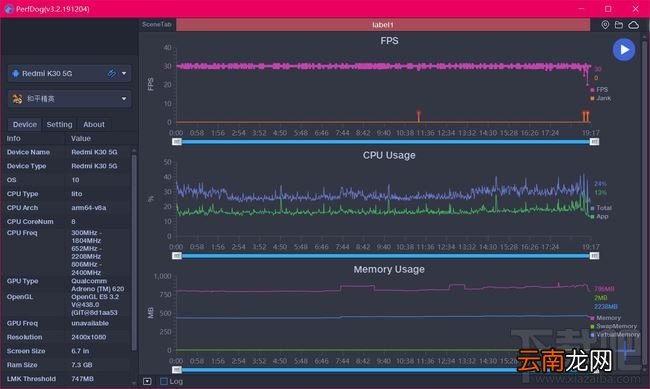Click the Device info panel scrollbar

coord(134,253)
